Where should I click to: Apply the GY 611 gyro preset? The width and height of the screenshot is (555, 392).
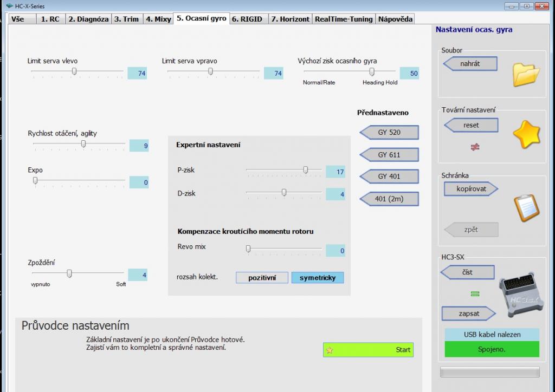tap(389, 155)
